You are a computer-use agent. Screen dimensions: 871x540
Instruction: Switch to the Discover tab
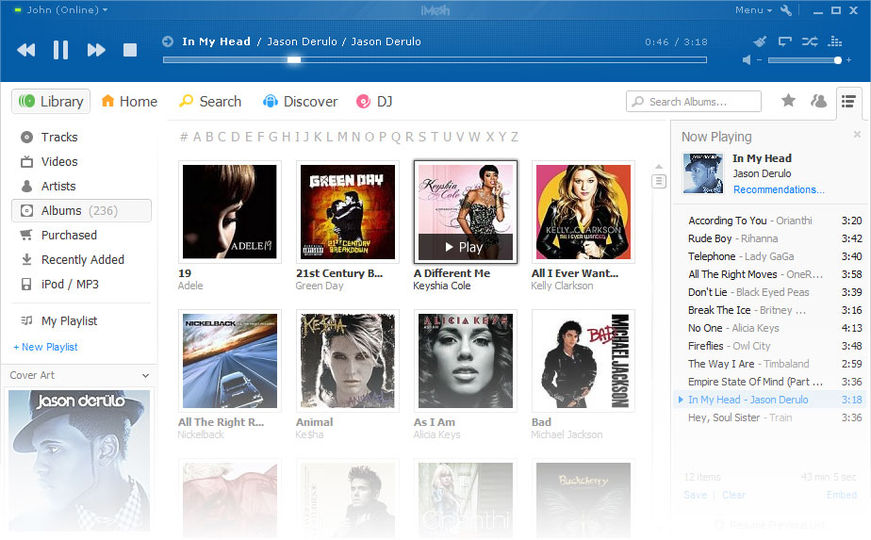pos(300,102)
